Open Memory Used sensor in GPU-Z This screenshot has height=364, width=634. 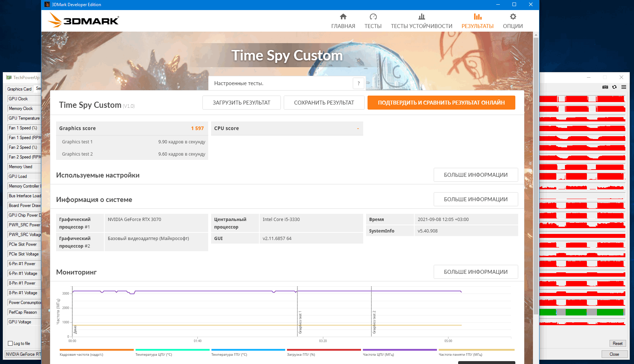(x=24, y=167)
